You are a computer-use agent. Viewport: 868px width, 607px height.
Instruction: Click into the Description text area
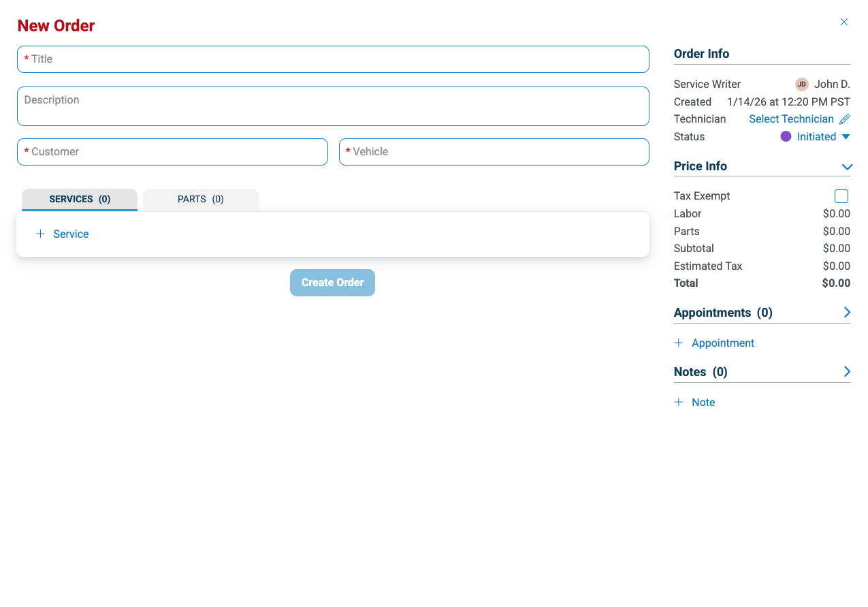[333, 106]
